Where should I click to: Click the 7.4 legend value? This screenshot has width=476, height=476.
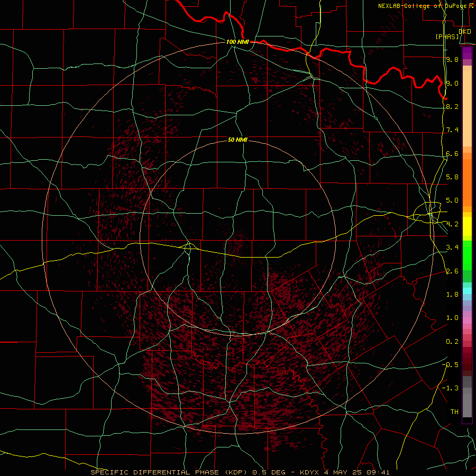452,130
